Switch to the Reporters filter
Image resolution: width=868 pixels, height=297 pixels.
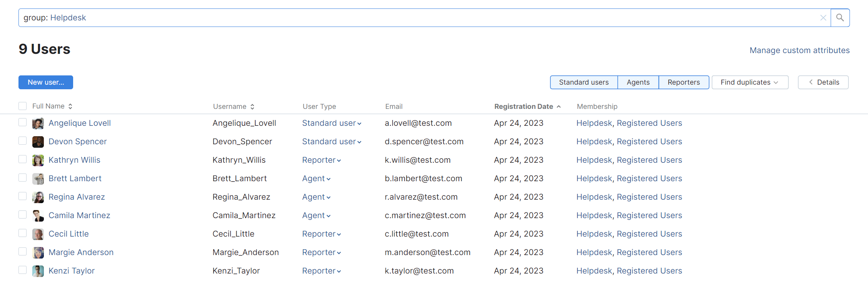[684, 82]
